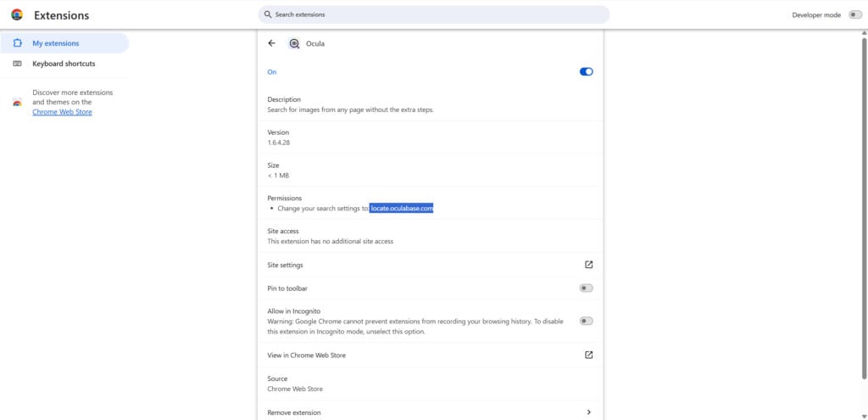Click the View in Chrome Web Store launch icon

589,355
